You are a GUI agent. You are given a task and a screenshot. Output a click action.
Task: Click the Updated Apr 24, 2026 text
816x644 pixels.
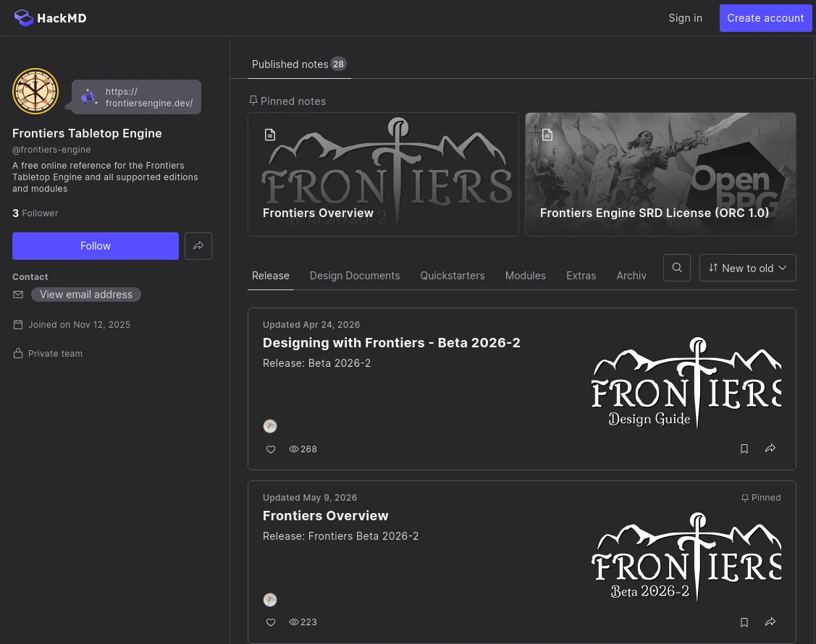[x=311, y=325]
